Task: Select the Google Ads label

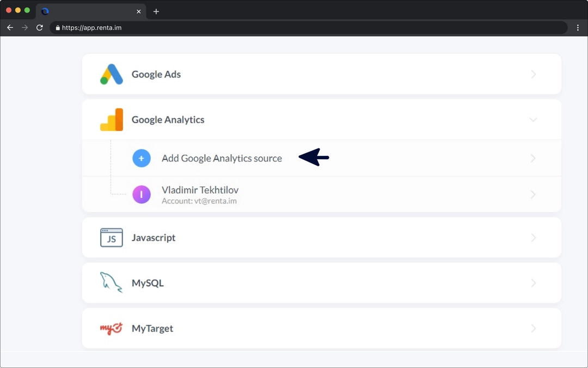Action: click(x=156, y=74)
